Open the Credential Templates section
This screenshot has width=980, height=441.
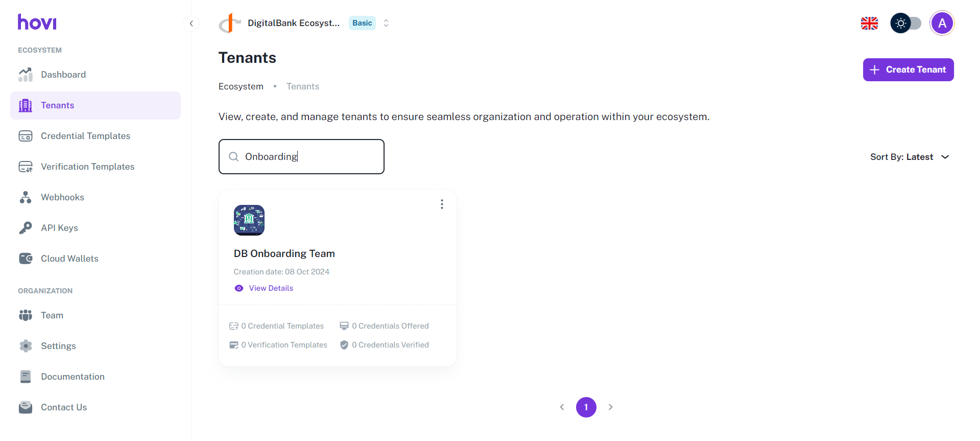pyautogui.click(x=85, y=136)
